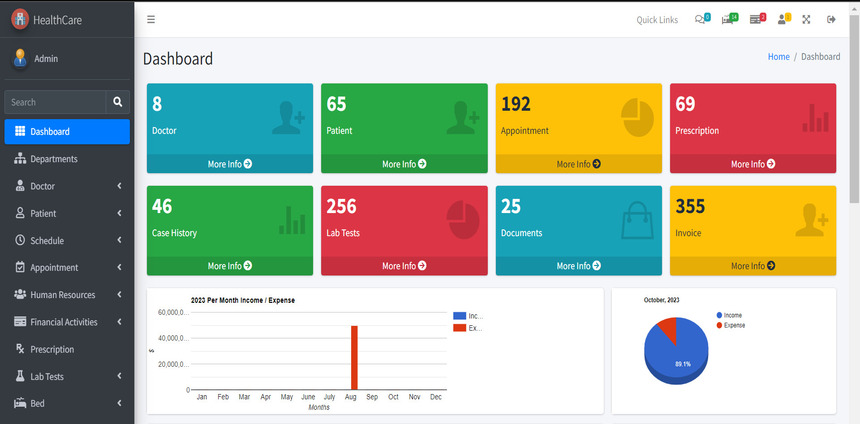Click the red August expense bar
Screen dimensions: 860x424
(354, 357)
